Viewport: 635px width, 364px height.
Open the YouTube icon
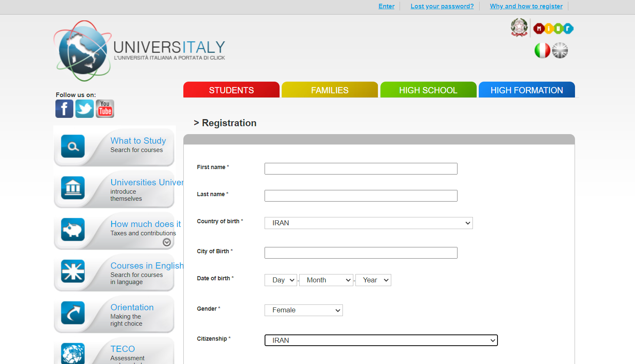[x=105, y=109]
